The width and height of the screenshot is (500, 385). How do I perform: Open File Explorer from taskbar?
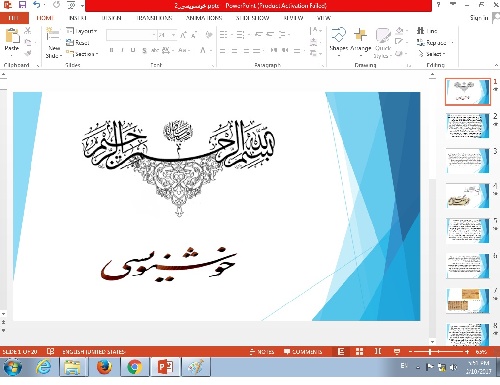[x=73, y=367]
